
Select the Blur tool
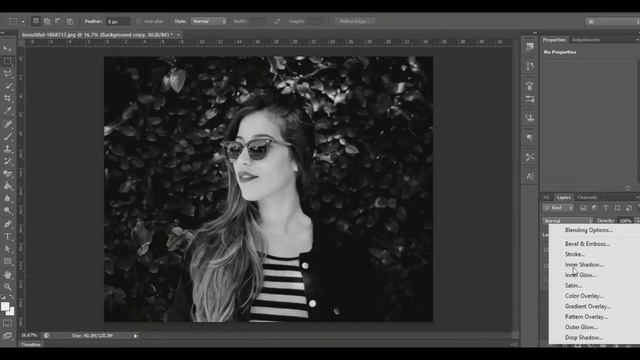[7, 198]
